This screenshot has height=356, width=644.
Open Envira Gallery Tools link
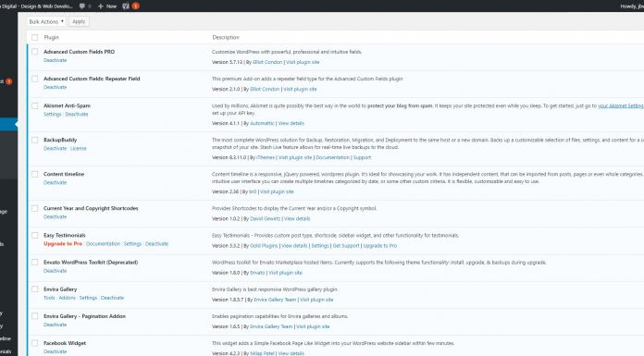click(49, 298)
